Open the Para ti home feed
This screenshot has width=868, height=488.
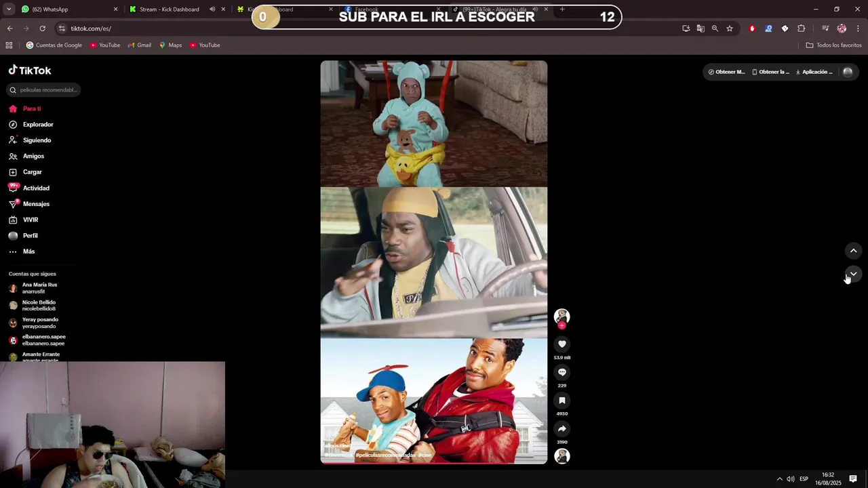point(25,108)
